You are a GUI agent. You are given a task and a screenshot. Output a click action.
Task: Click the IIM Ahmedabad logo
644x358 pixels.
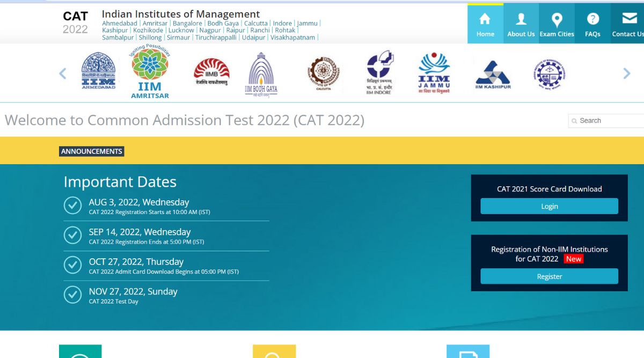(x=98, y=71)
